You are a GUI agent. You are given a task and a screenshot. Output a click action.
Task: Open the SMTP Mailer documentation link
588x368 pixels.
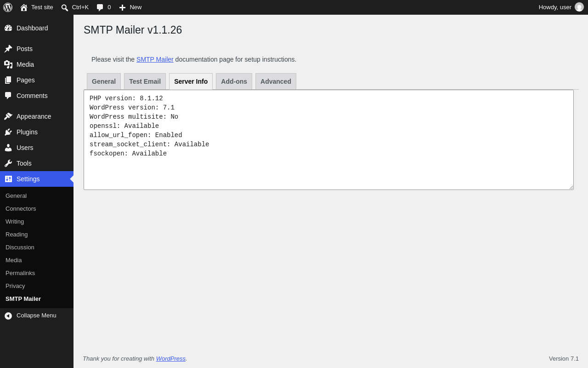155,59
